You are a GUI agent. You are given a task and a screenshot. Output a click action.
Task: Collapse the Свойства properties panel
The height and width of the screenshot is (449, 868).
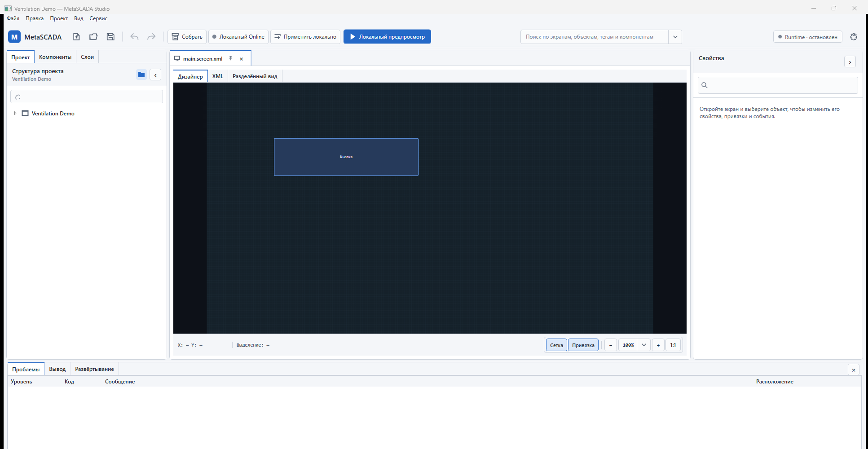click(850, 62)
